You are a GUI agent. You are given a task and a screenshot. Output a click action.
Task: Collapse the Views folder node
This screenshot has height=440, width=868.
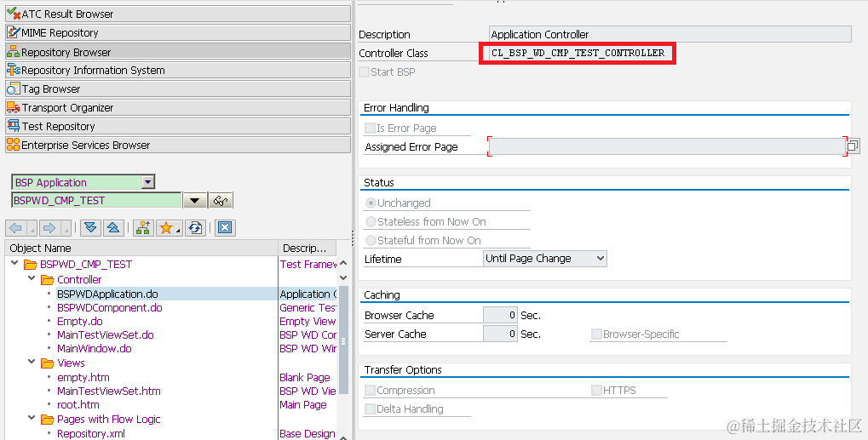coord(32,362)
